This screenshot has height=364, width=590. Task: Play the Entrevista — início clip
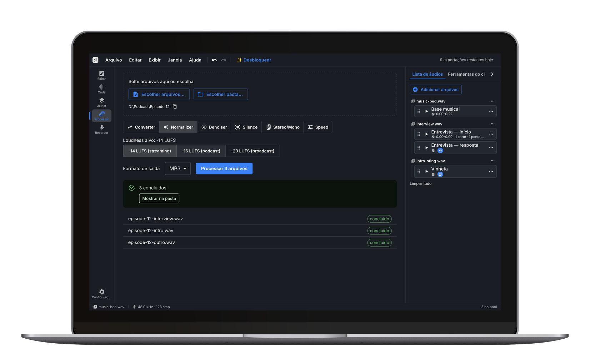point(426,134)
